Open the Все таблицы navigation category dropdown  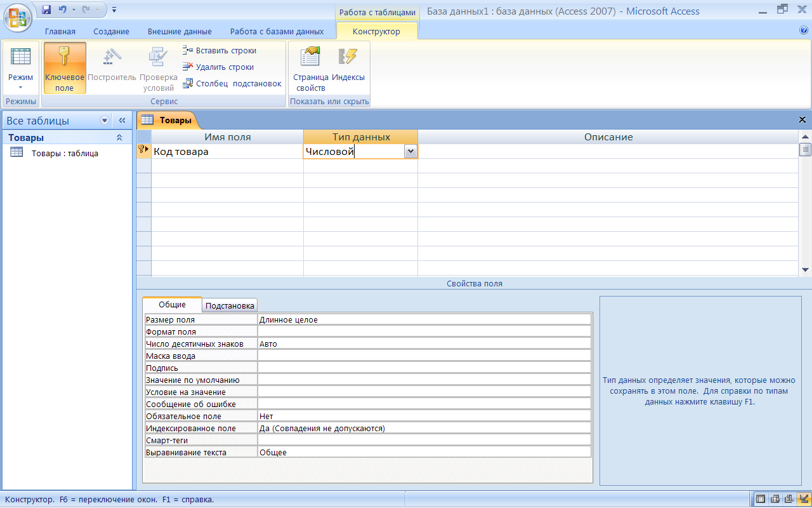[105, 121]
